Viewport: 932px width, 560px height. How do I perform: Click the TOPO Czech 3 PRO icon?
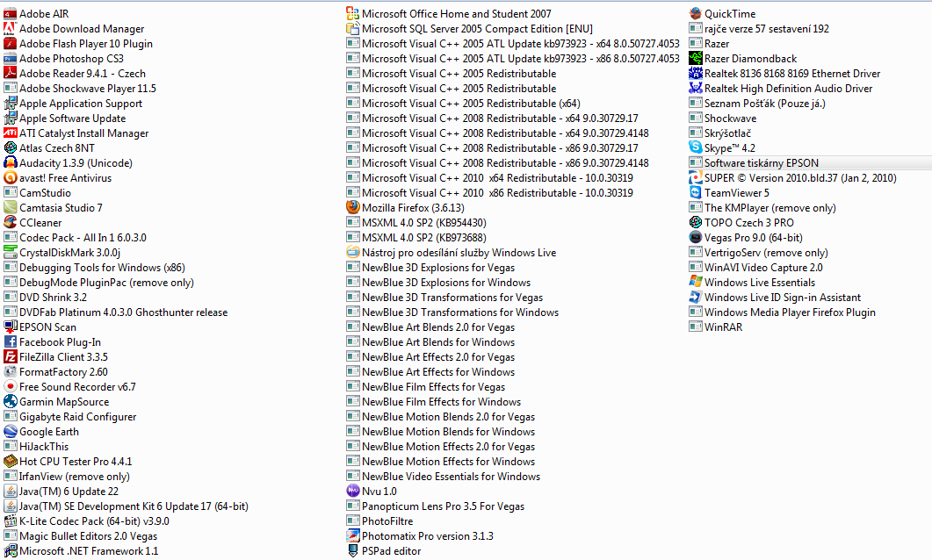click(x=696, y=222)
